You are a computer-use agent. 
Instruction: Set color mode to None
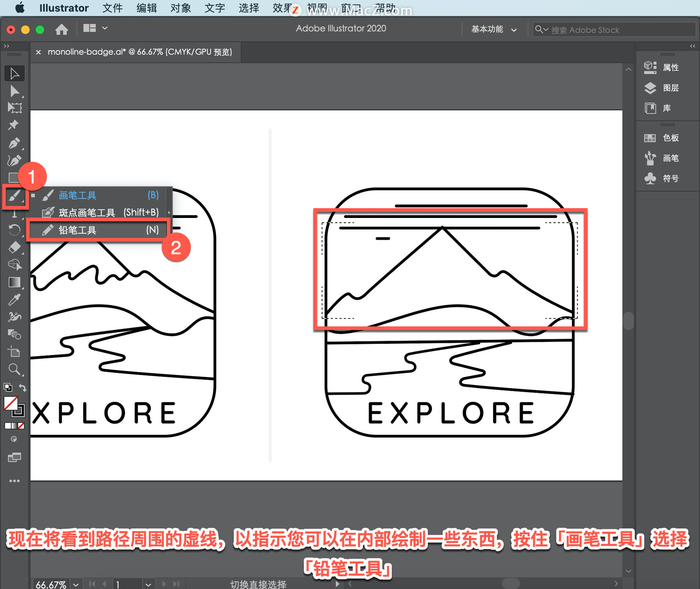pyautogui.click(x=22, y=426)
